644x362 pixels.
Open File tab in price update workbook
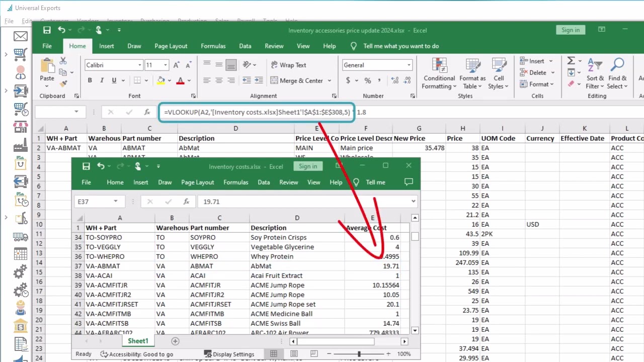(x=47, y=46)
